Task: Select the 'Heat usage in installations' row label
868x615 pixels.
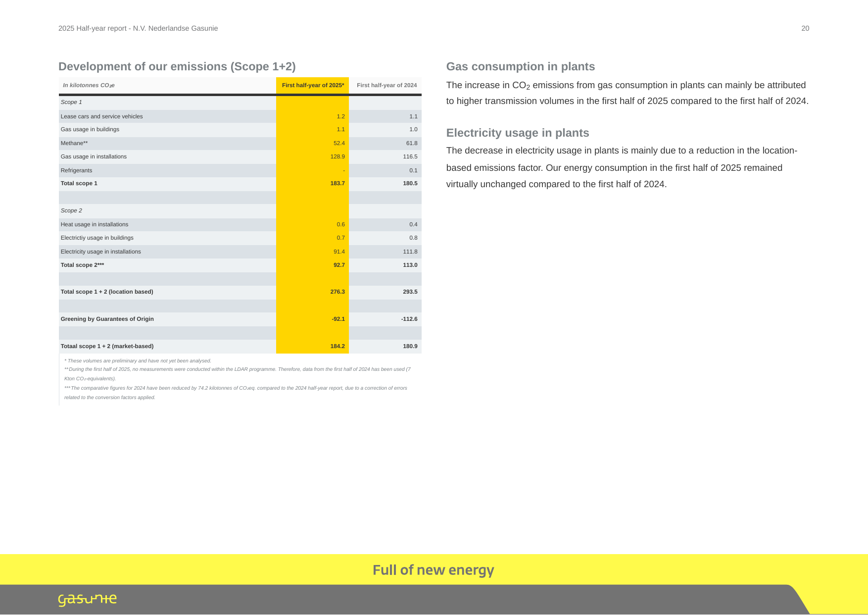Action: click(94, 224)
